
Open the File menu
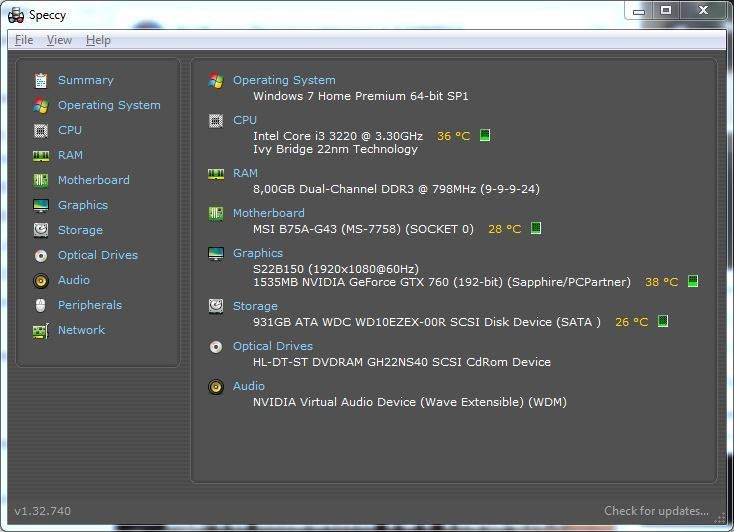click(24, 40)
